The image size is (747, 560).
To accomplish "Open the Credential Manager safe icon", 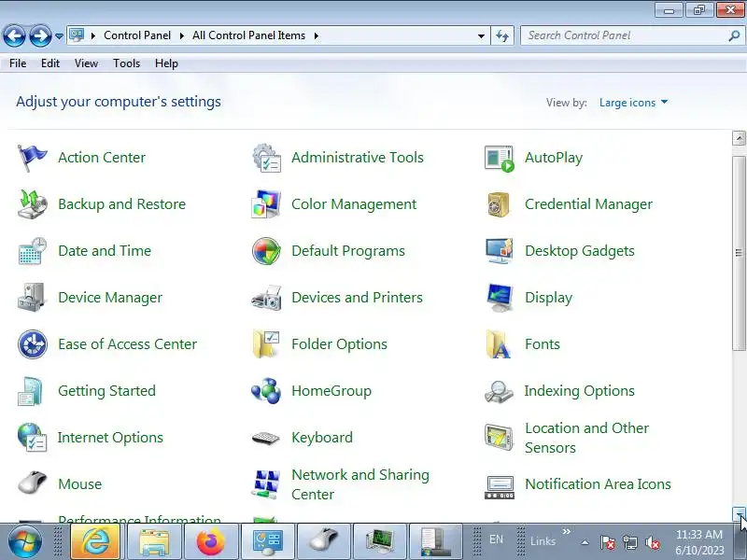I will [499, 204].
